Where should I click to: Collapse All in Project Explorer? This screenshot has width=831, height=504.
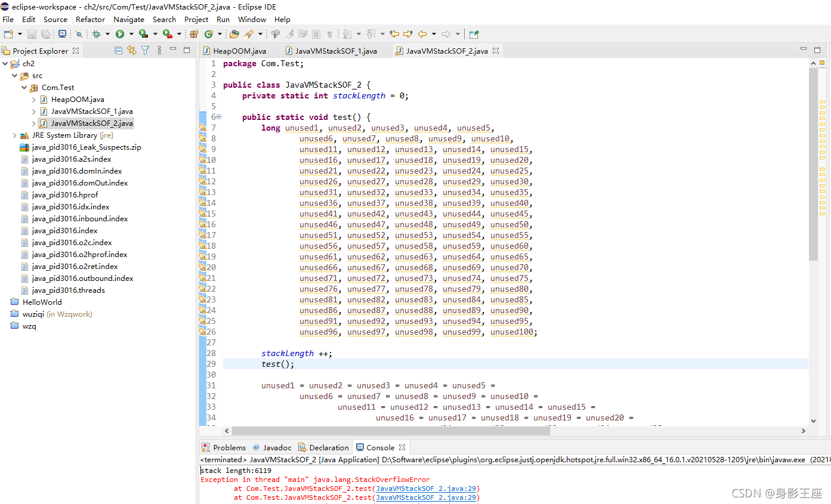point(119,51)
